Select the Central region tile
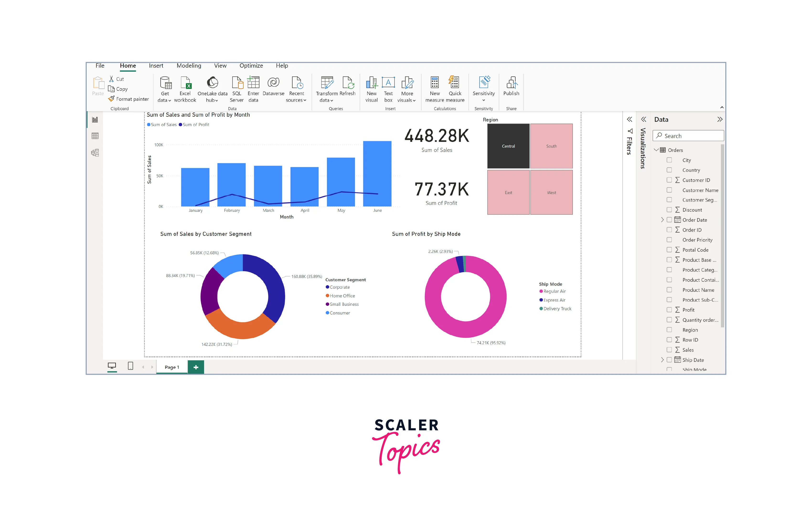The height and width of the screenshot is (520, 812). pyautogui.click(x=508, y=146)
